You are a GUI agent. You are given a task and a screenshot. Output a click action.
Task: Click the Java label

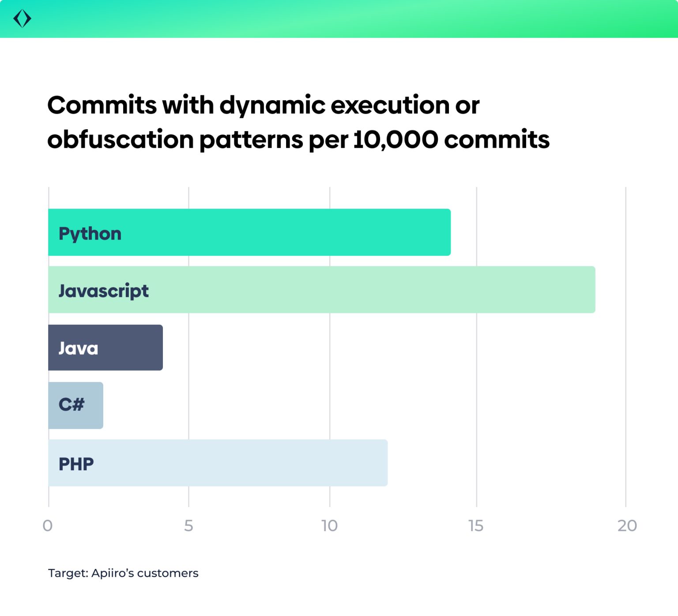point(78,348)
